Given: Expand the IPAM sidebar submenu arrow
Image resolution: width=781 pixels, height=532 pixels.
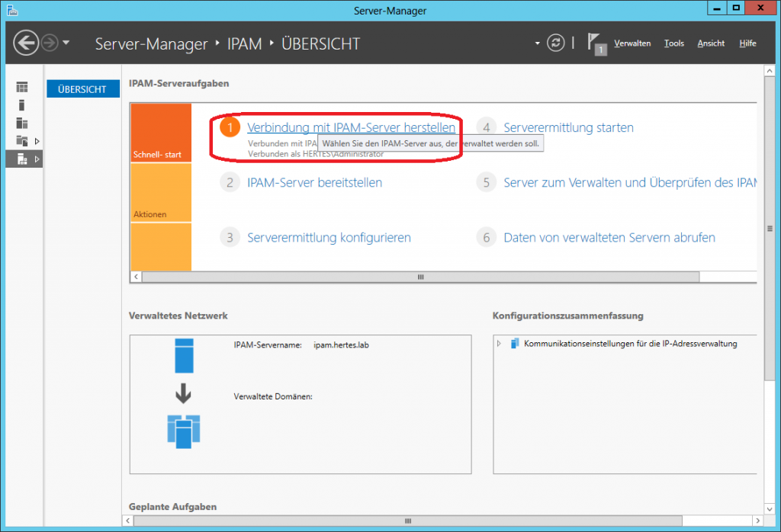Looking at the screenshot, I should [x=37, y=159].
